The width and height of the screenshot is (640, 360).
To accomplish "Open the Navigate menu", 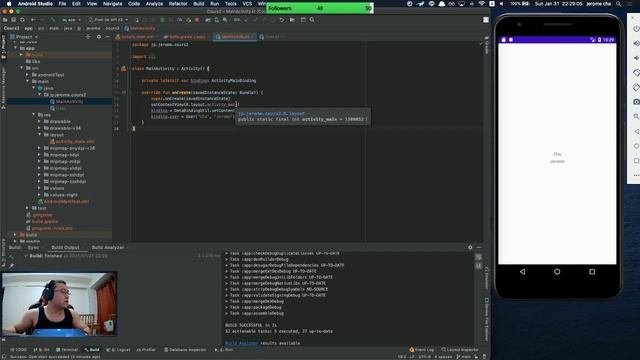I will tap(112, 4).
